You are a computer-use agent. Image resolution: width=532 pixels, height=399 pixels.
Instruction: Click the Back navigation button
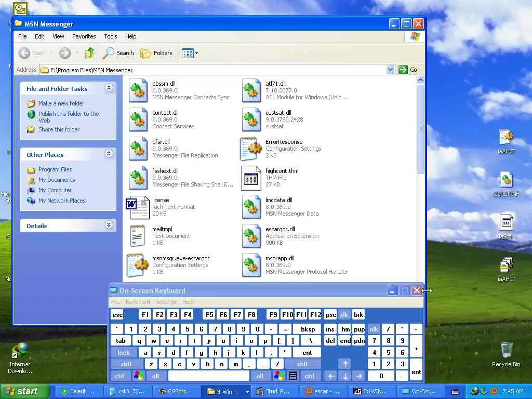32,53
